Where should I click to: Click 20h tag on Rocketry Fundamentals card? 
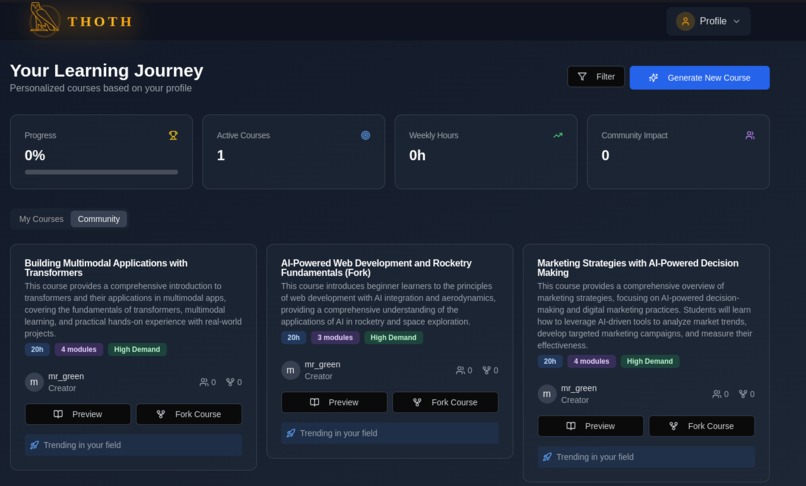click(x=294, y=337)
